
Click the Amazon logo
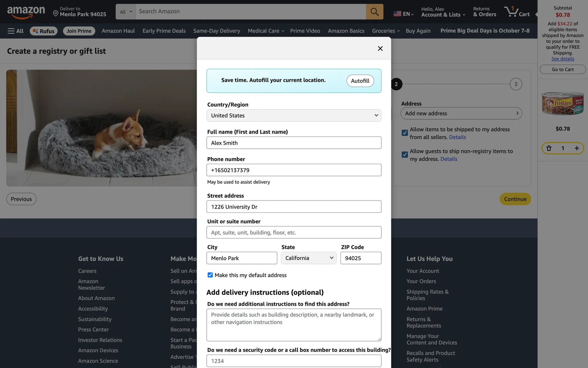[26, 12]
